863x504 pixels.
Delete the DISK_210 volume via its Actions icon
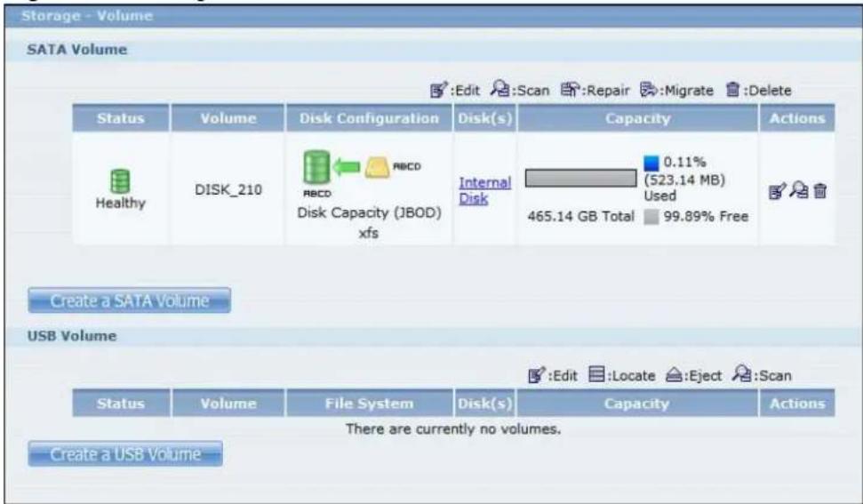820,191
